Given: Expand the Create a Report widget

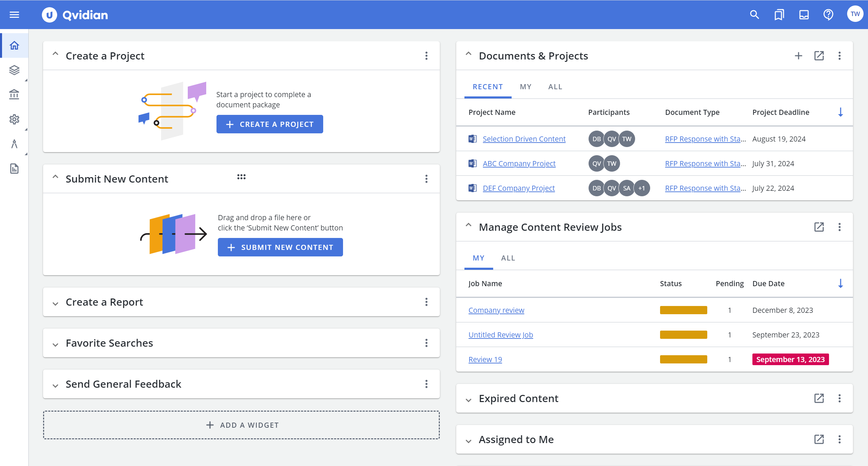Looking at the screenshot, I should pos(55,303).
